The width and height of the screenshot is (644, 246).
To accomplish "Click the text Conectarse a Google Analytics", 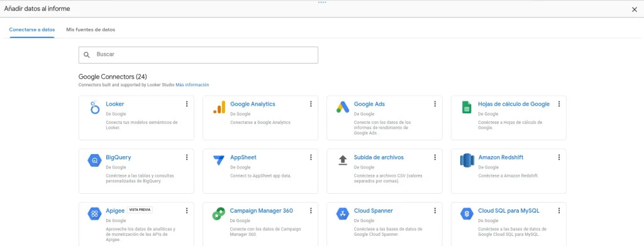I will coord(260,123).
